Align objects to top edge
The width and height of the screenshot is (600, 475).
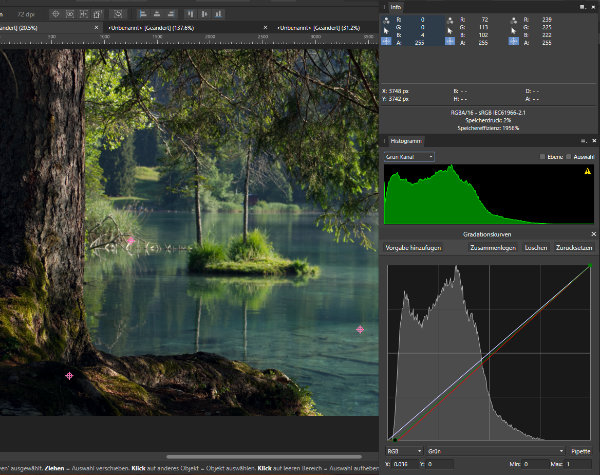tap(190, 14)
